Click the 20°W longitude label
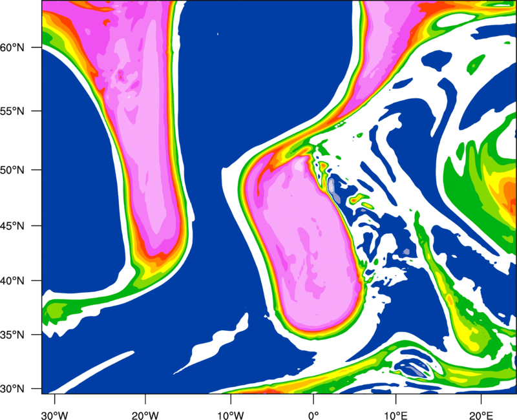This screenshot has width=517, height=420. click(145, 415)
